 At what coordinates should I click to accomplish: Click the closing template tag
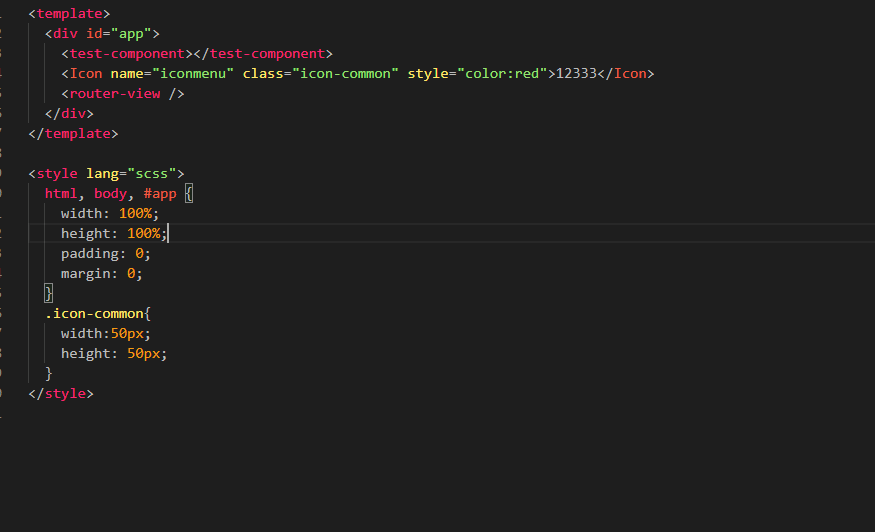pyautogui.click(x=73, y=133)
